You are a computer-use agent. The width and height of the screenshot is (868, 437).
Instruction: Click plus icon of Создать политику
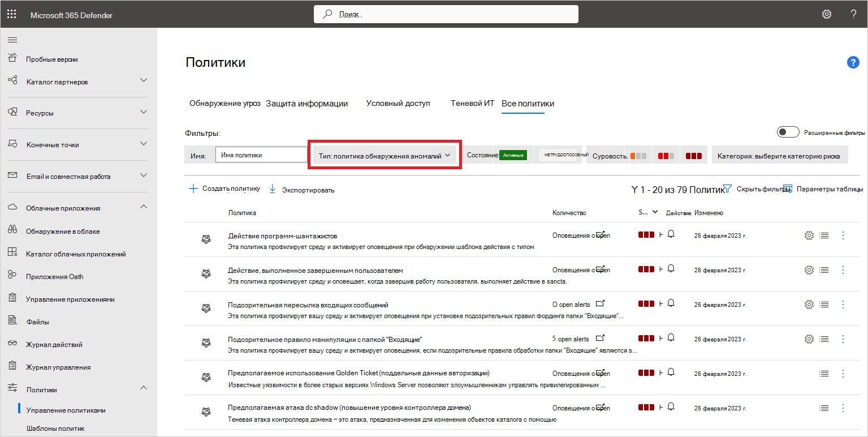[193, 189]
